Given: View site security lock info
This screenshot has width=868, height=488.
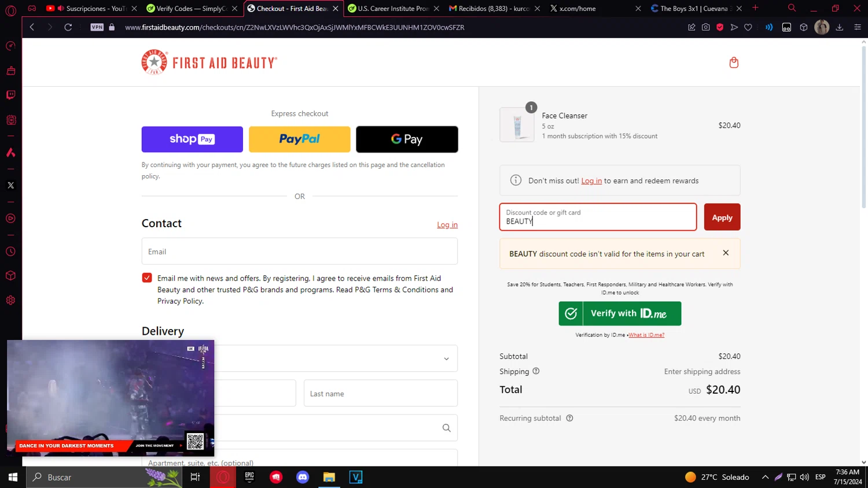Looking at the screenshot, I should 112,27.
